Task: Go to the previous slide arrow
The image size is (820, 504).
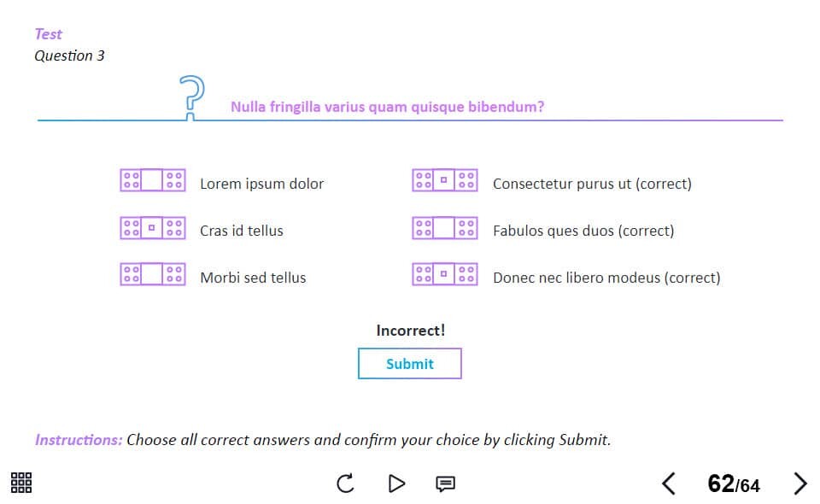Action: click(669, 483)
